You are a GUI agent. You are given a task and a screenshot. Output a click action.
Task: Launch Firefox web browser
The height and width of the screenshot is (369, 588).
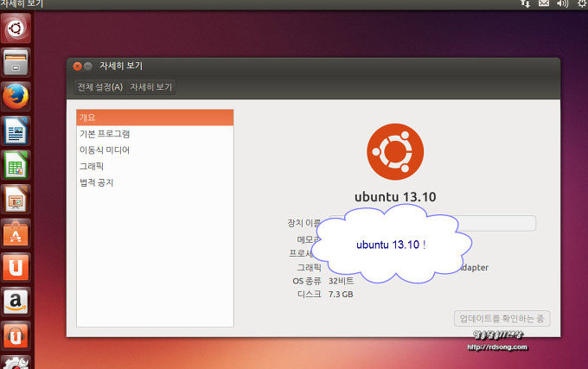click(x=16, y=96)
